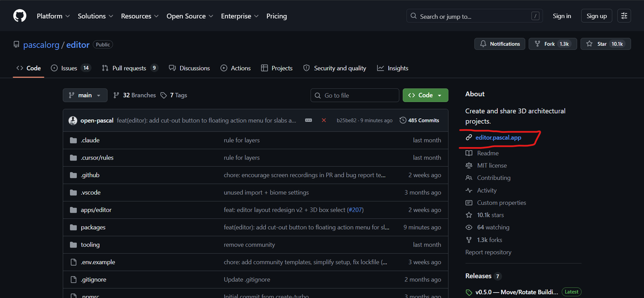Viewport: 644px width, 298px height.
Task: Switch to the Projects tab
Action: [x=277, y=68]
